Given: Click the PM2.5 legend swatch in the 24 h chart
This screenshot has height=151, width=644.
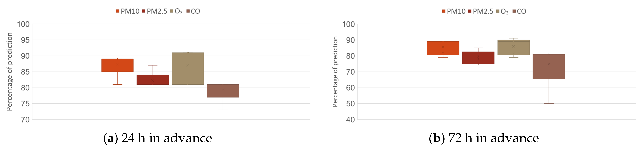Looking at the screenshot, I should point(144,11).
